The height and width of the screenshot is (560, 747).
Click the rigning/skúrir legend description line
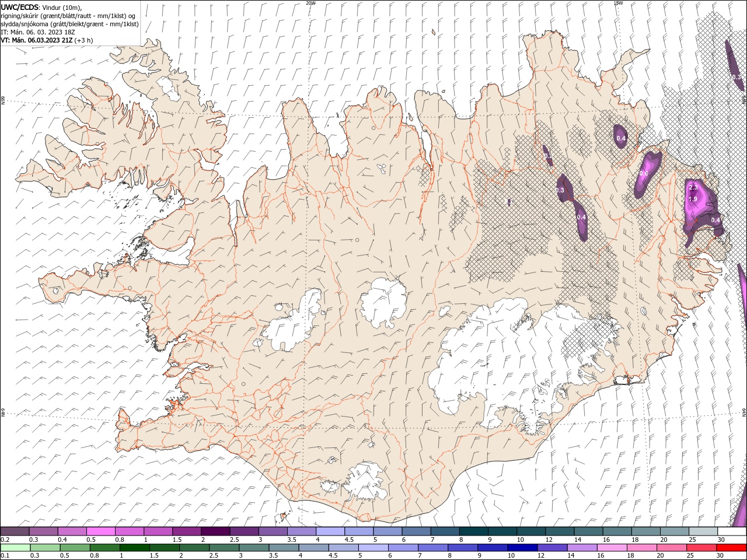pos(68,16)
